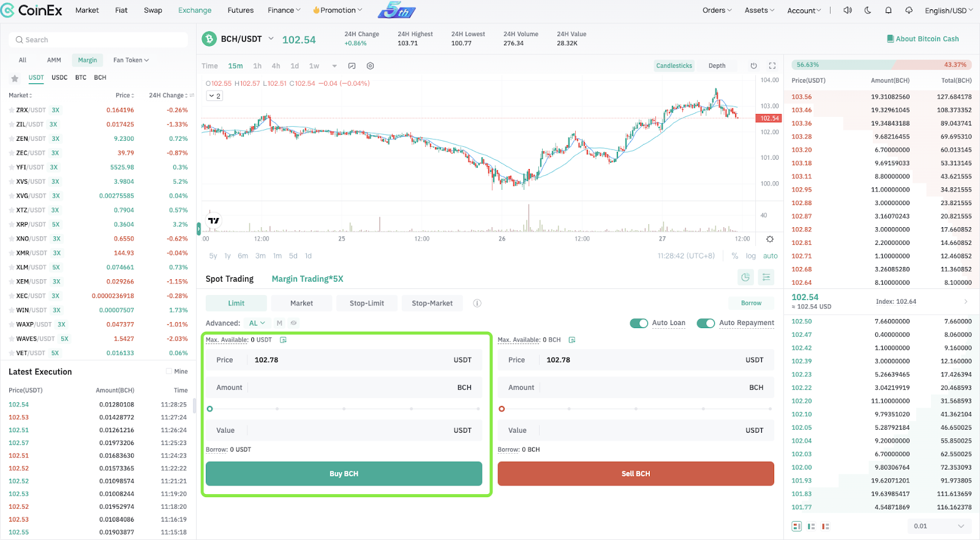This screenshot has width=980, height=540.
Task: Open the Swap menu item
Action: pyautogui.click(x=153, y=10)
